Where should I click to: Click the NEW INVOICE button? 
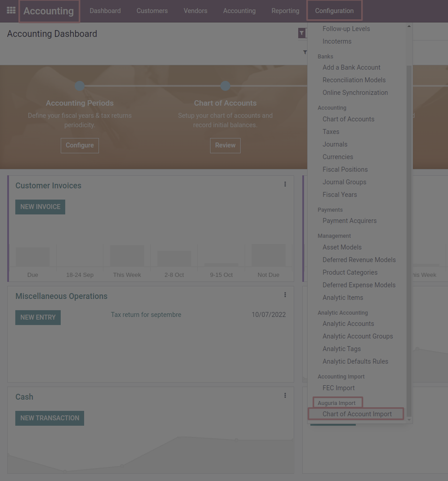[40, 207]
